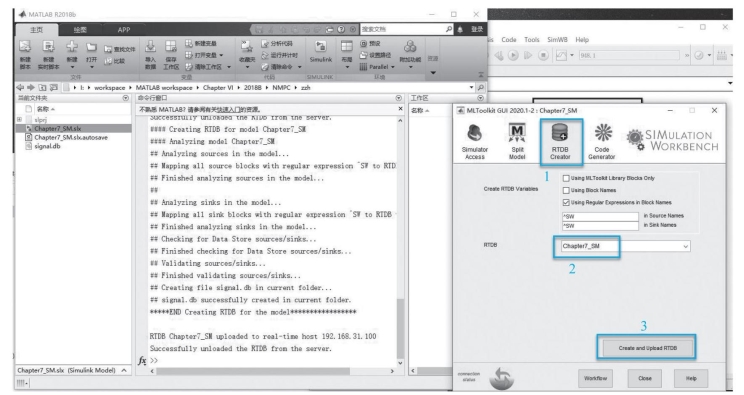The height and width of the screenshot is (395, 744).
Task: Uncheck Using Regular Expressions in Block Names
Action: 566,203
